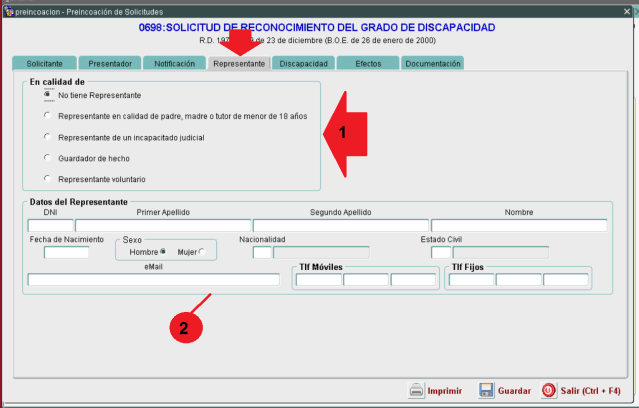Viewport: 639px width, 408px height.
Task: Click the Nacionalidad code field
Action: point(262,252)
